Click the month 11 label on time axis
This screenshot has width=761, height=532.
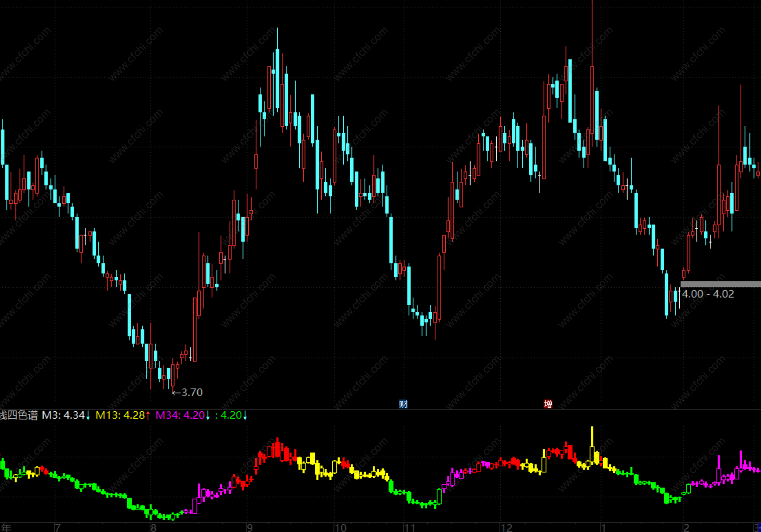coord(409,527)
